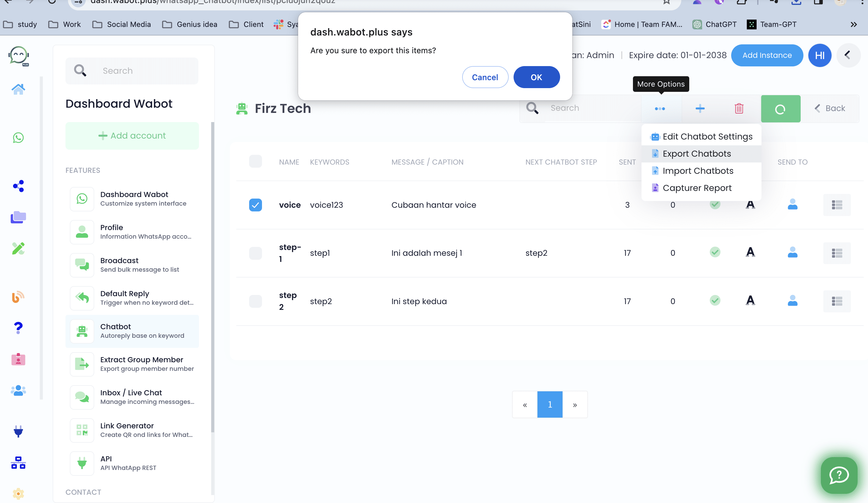Uncheck the voice row checkbox
Image resolution: width=868 pixels, height=503 pixels.
tap(255, 205)
